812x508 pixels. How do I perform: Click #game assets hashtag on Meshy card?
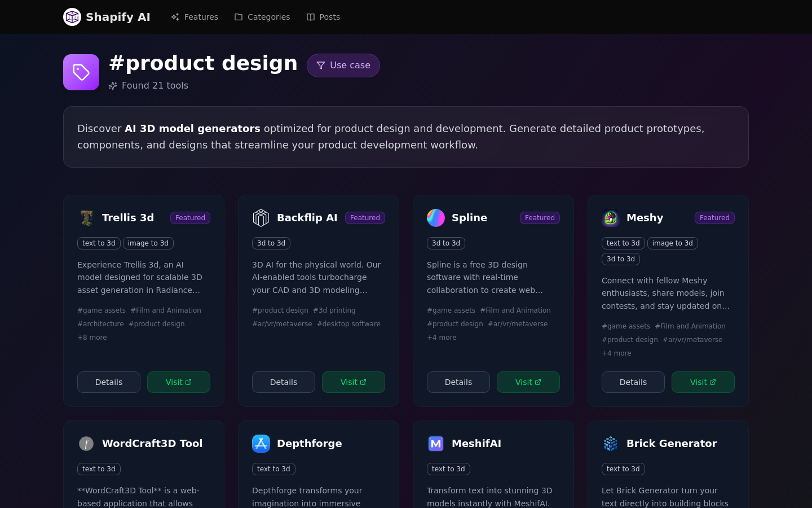coord(626,326)
